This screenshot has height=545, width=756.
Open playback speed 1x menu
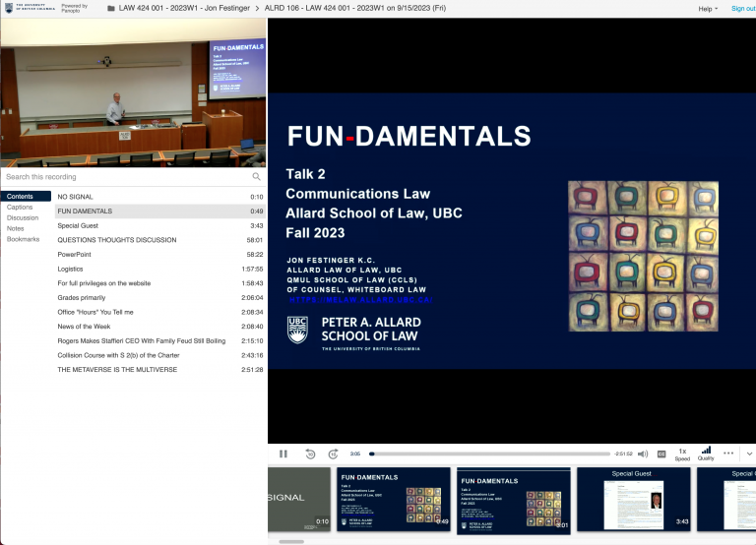[x=682, y=454]
